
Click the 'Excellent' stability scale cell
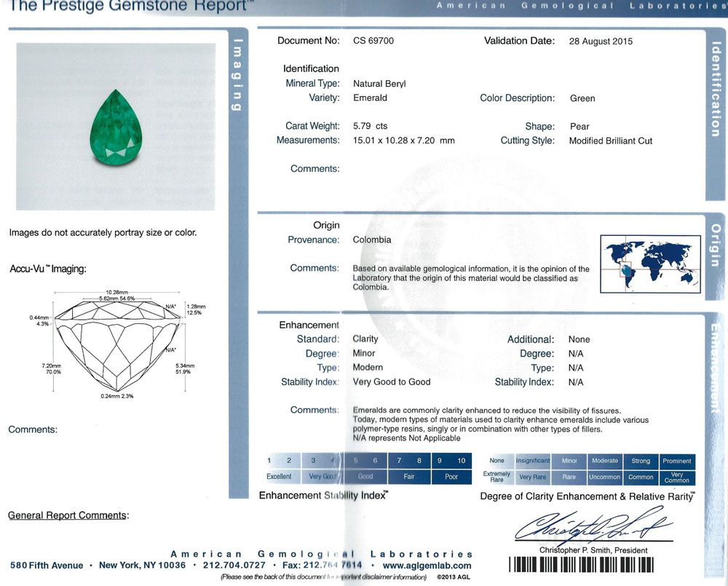[279, 477]
